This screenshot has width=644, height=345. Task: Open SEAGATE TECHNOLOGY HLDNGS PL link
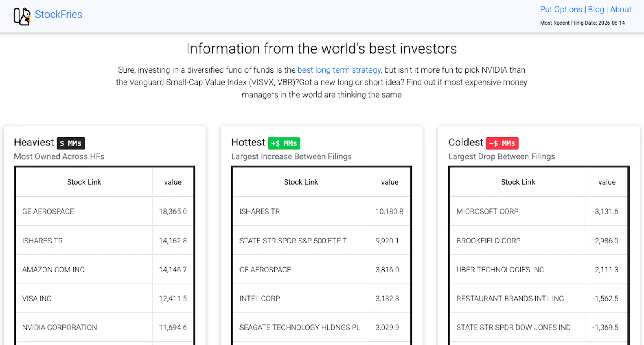click(300, 327)
